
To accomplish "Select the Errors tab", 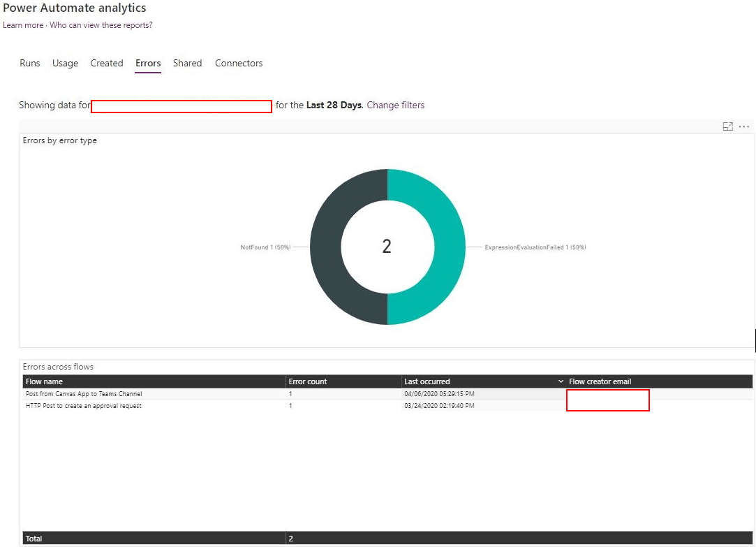I will coord(148,63).
